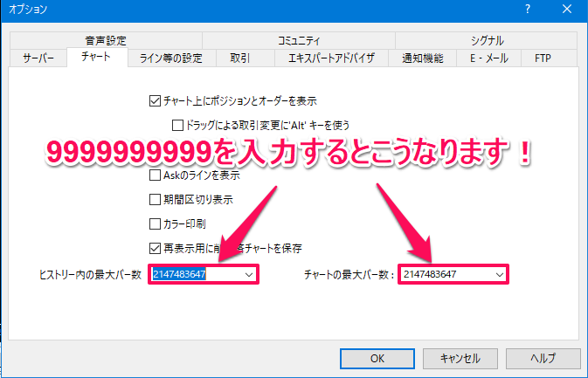Switch to エキスパートアドバイザ tab
This screenshot has height=378, width=588.
(331, 58)
